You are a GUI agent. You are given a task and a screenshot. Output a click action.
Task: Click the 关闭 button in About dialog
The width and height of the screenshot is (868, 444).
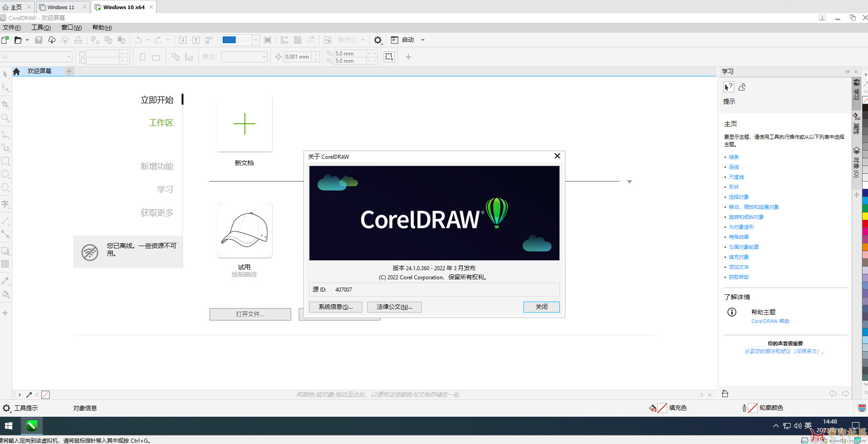click(542, 307)
